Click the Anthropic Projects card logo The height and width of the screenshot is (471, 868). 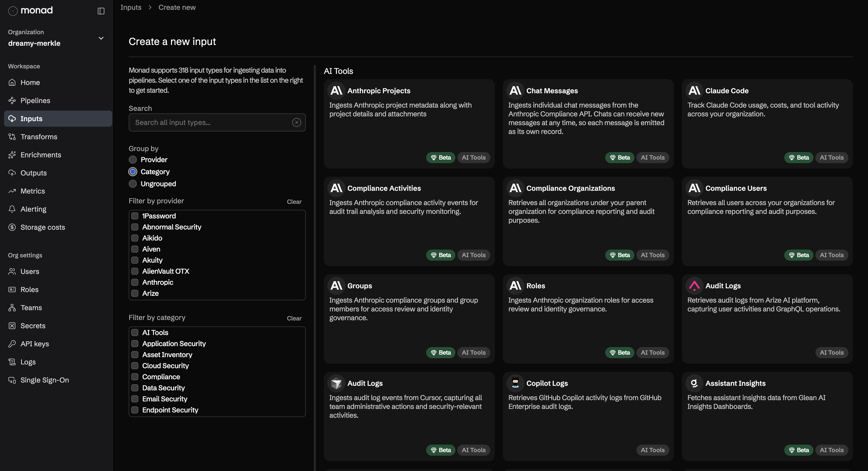click(x=336, y=91)
